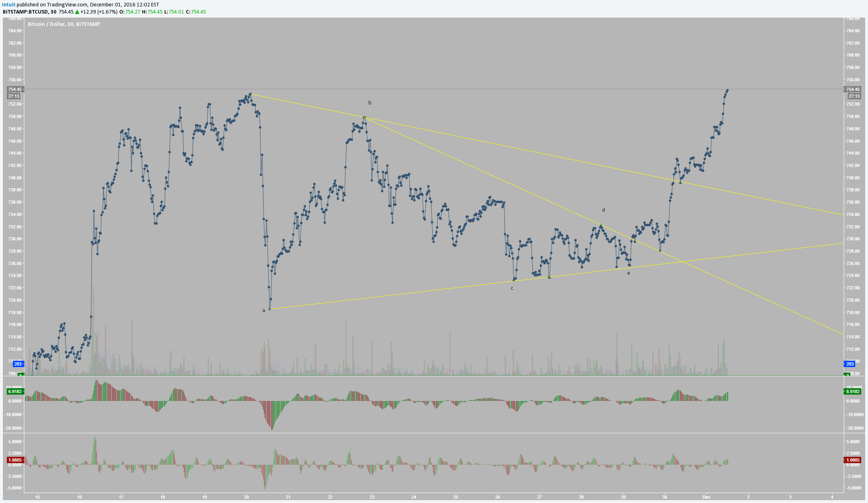Select wave label 'a' near the low

(x=264, y=310)
